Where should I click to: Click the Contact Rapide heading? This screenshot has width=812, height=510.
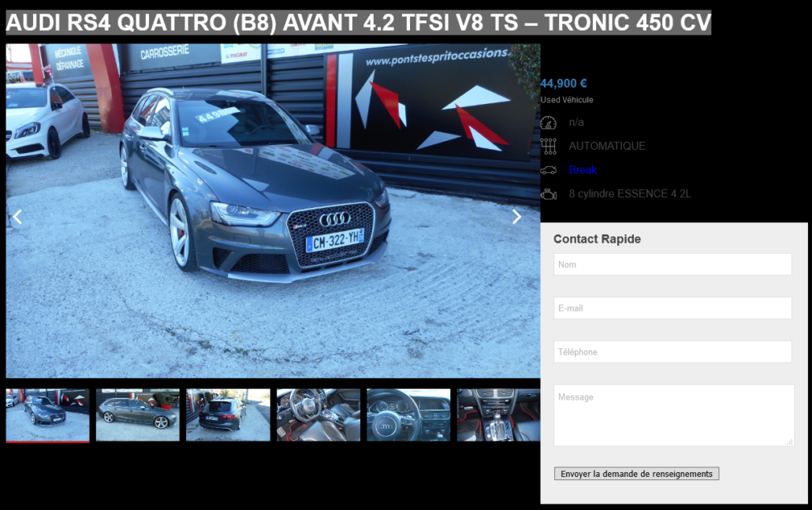(x=597, y=239)
